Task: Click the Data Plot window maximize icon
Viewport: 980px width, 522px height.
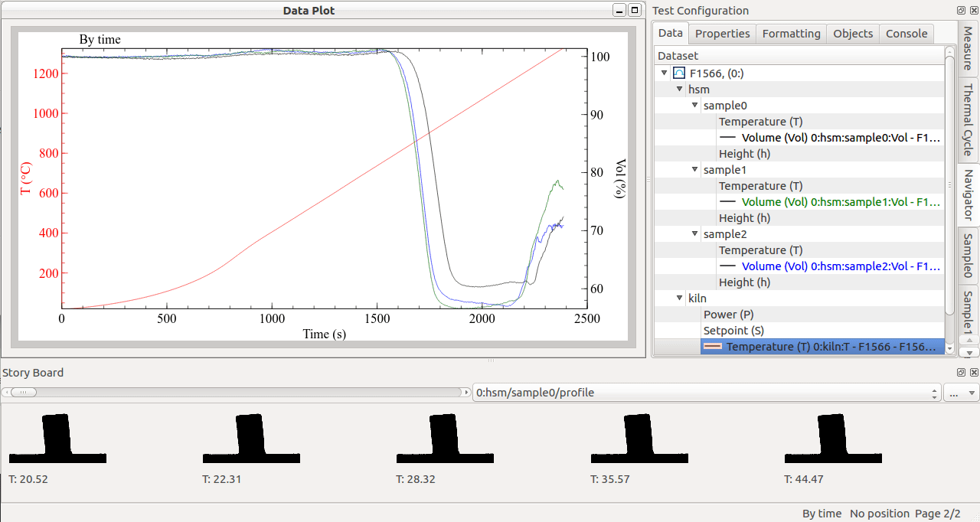Action: point(635,10)
